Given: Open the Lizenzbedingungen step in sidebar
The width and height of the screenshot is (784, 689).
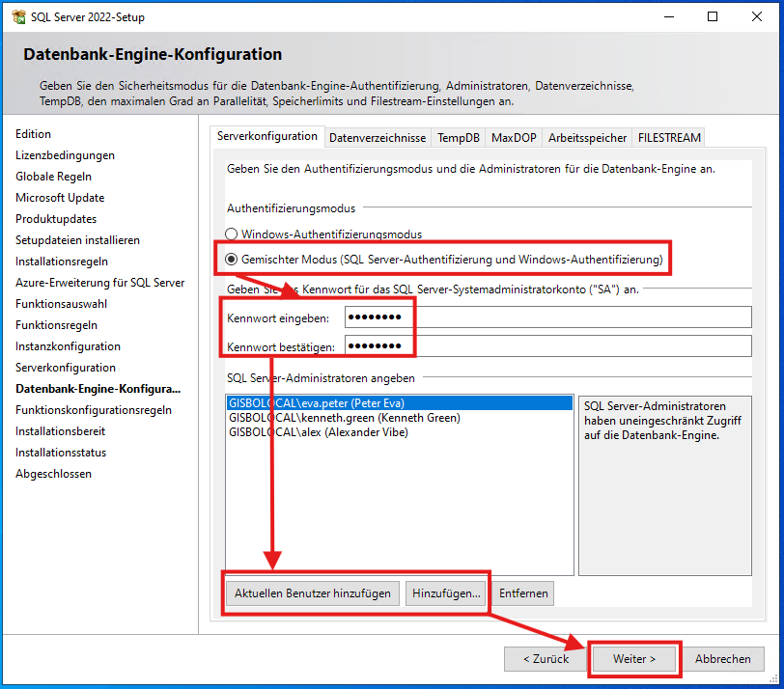Looking at the screenshot, I should click(65, 154).
